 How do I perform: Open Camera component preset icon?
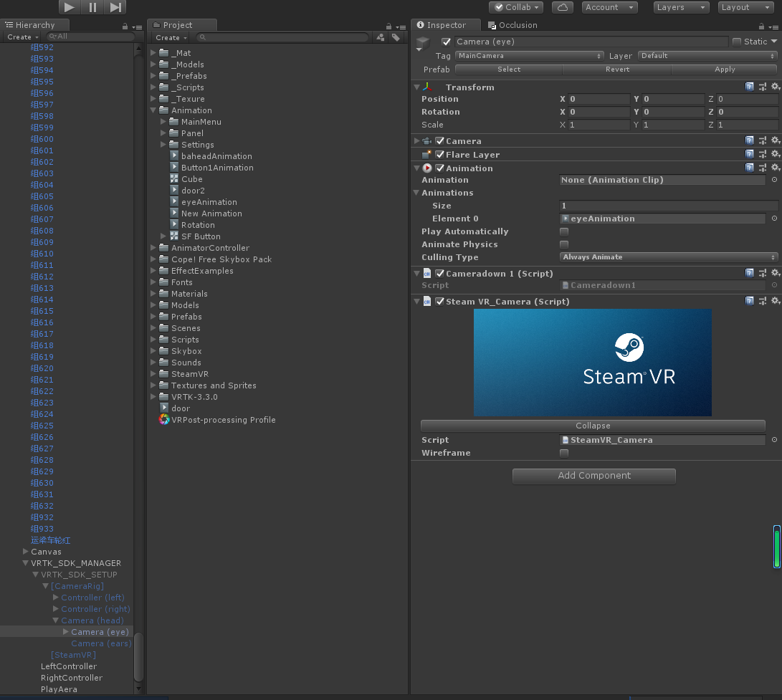click(763, 140)
